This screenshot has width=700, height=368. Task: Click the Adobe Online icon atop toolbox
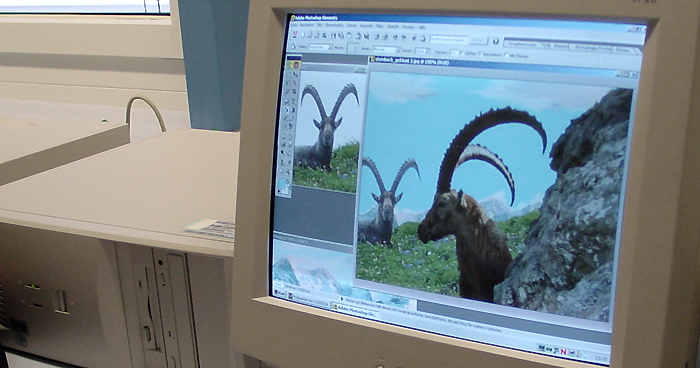point(296,65)
